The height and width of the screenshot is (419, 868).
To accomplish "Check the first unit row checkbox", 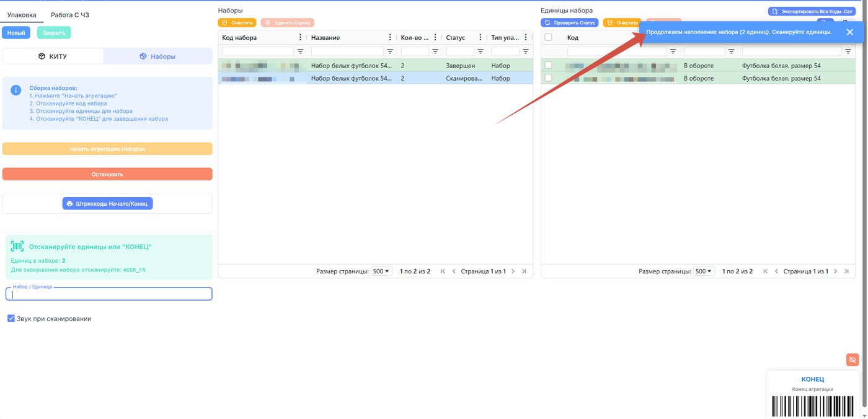I will point(548,65).
